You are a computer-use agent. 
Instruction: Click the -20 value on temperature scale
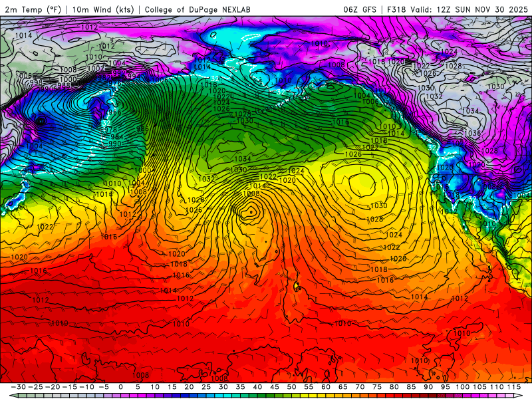[x=53, y=387]
